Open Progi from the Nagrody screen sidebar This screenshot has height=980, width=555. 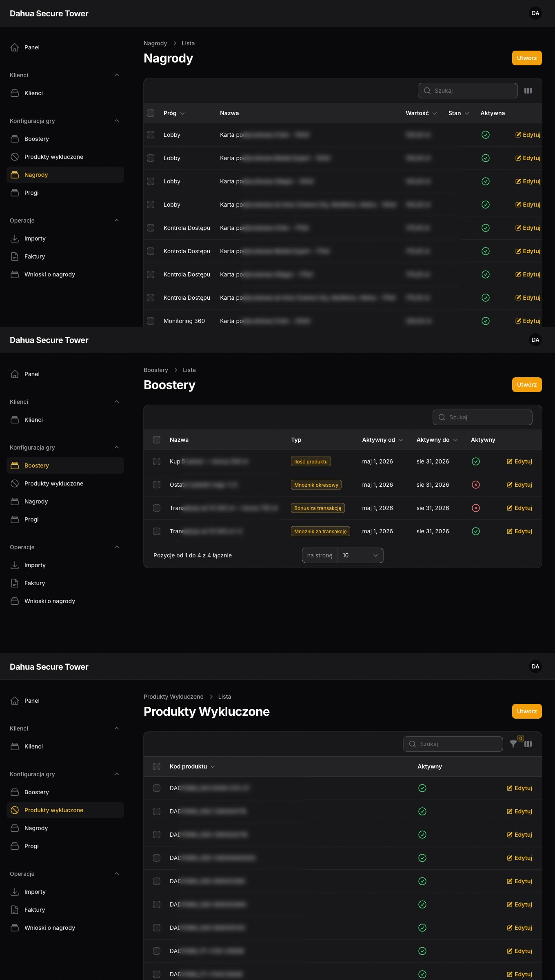click(65, 193)
